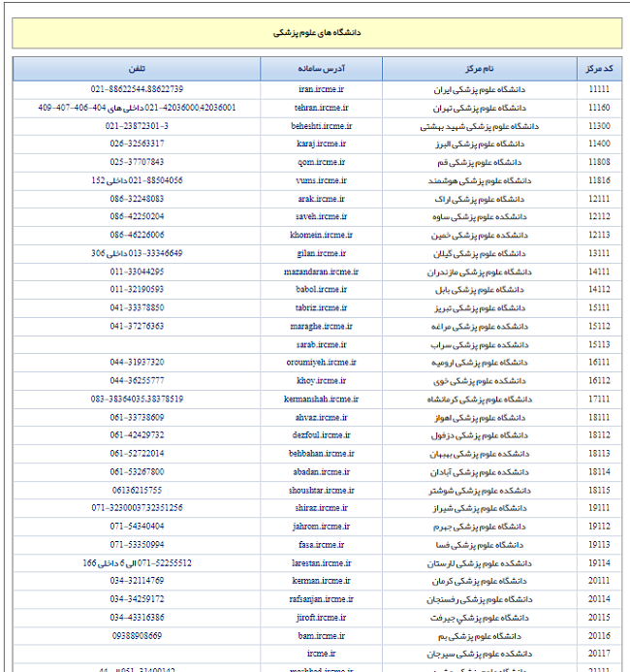Select center code 19114 cell

[x=599, y=563]
